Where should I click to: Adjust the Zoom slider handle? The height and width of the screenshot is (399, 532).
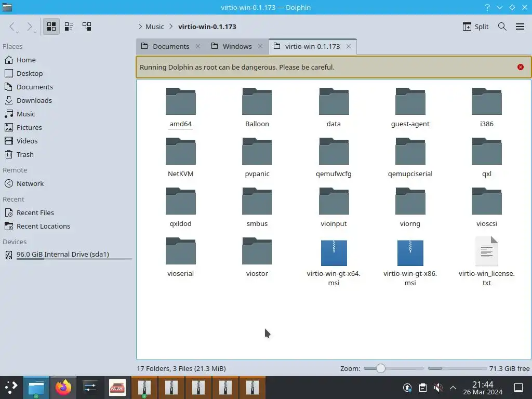click(x=381, y=368)
